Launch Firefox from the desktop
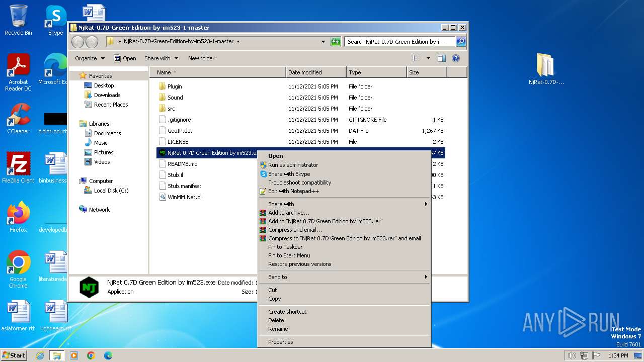Screen dimensions: 644x362 (x=18, y=217)
